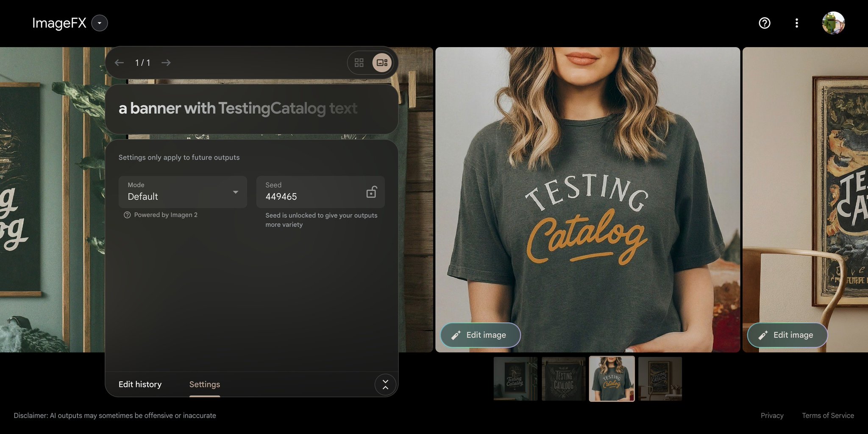Click the '1 / 1' page counter text
Screen dimensions: 868x434
(142, 63)
